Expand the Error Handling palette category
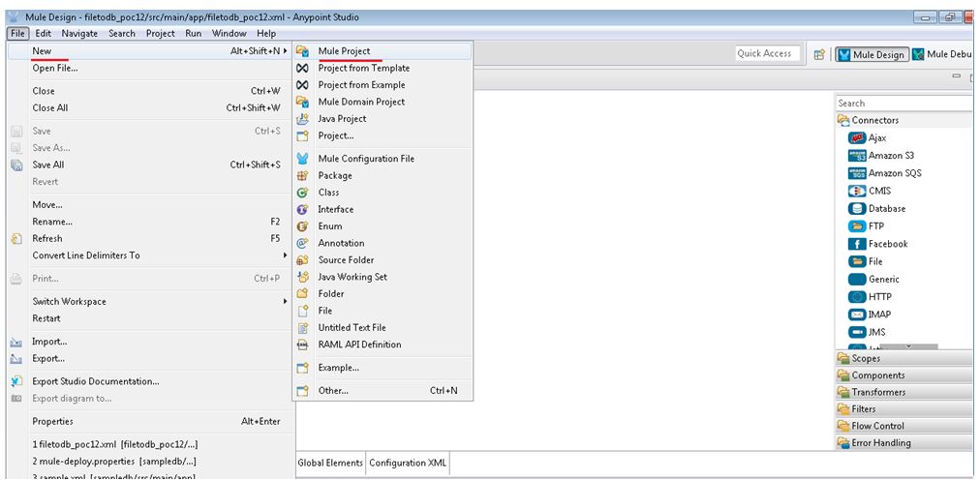 tap(903, 442)
